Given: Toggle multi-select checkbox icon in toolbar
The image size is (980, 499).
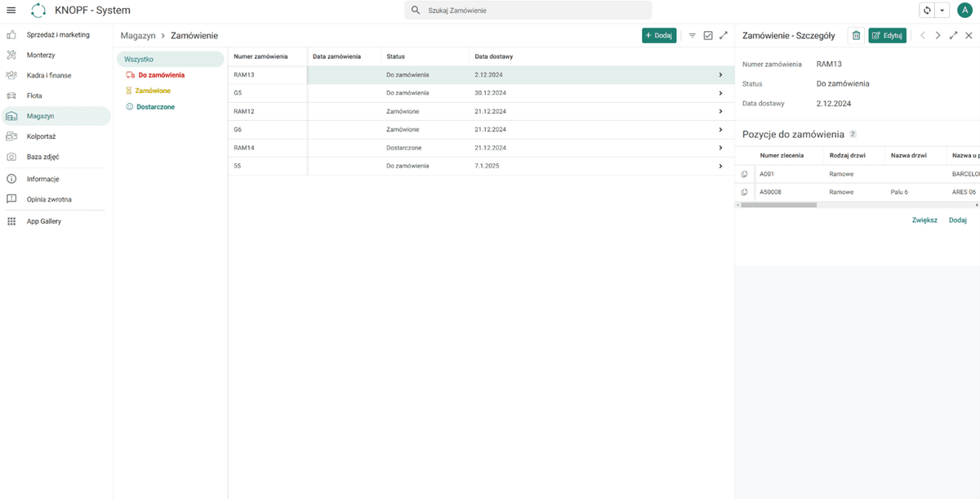Looking at the screenshot, I should 708,35.
